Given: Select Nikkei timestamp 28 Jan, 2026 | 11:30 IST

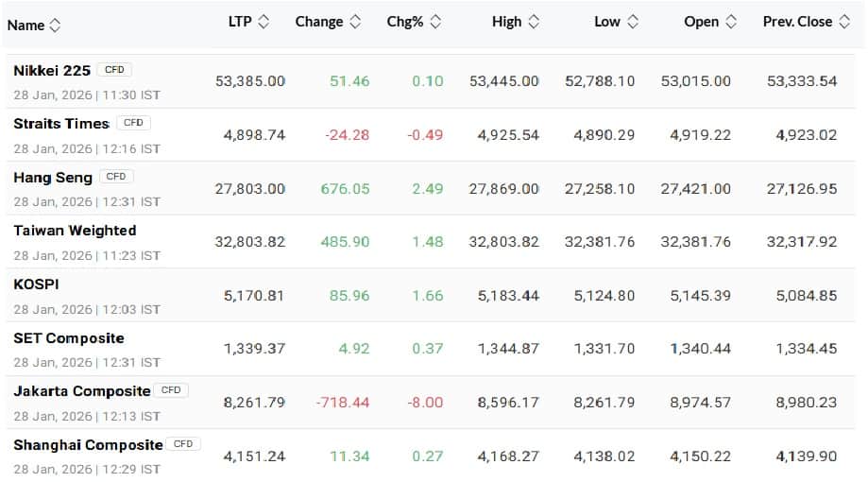Looking at the screenshot, I should (87, 95).
